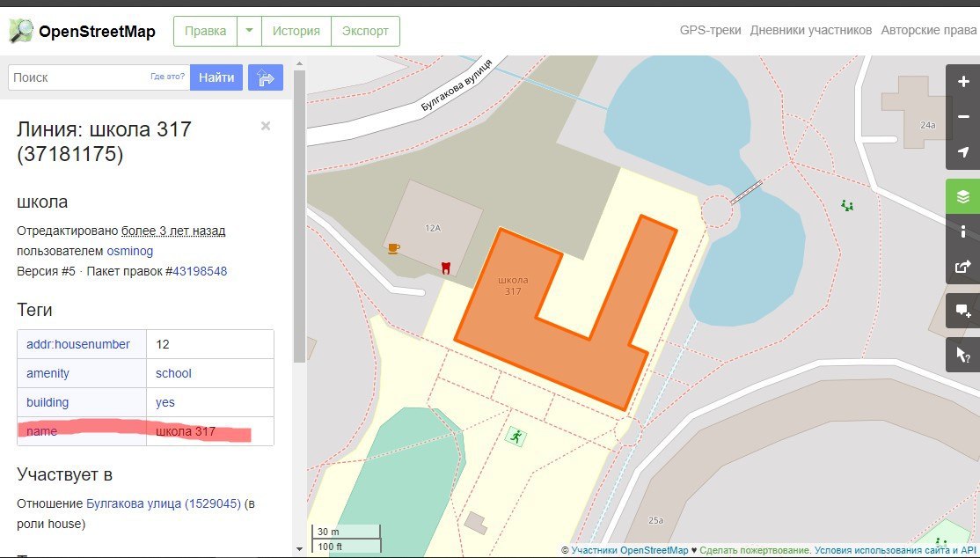Click the sidebar scroll down arrow
Viewport: 980px width, 558px height.
click(x=299, y=549)
